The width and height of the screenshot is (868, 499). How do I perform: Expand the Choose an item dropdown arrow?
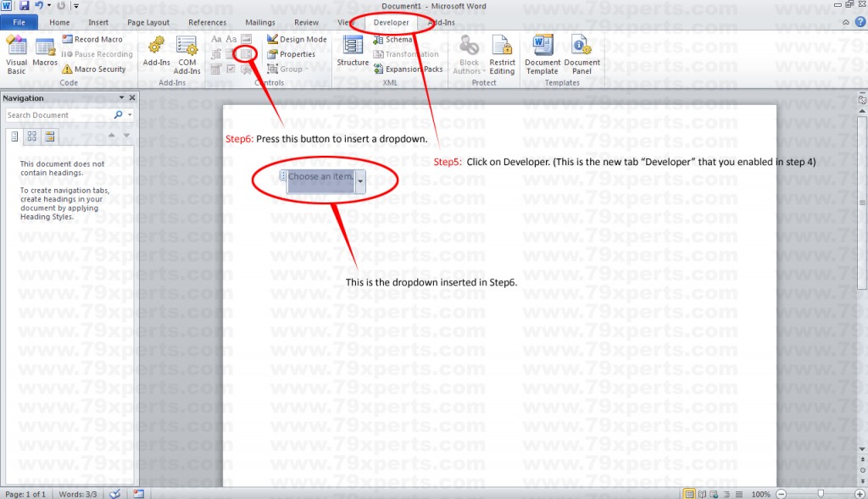[360, 181]
